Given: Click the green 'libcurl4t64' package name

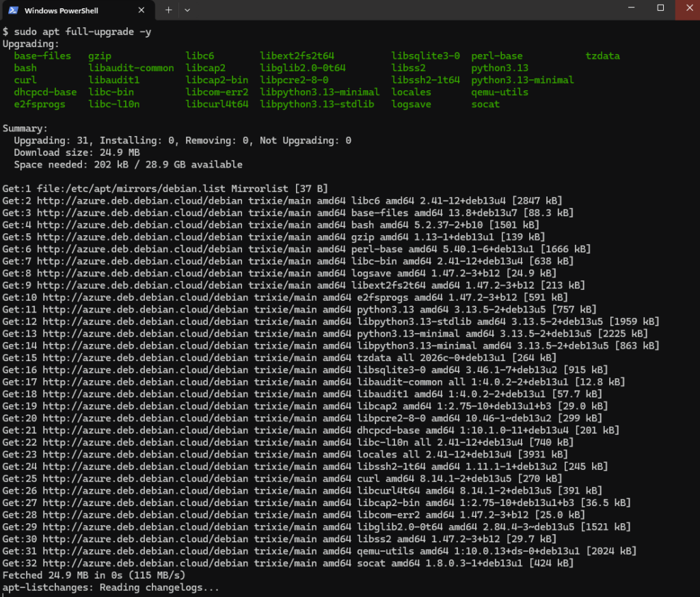Looking at the screenshot, I should (217, 104).
